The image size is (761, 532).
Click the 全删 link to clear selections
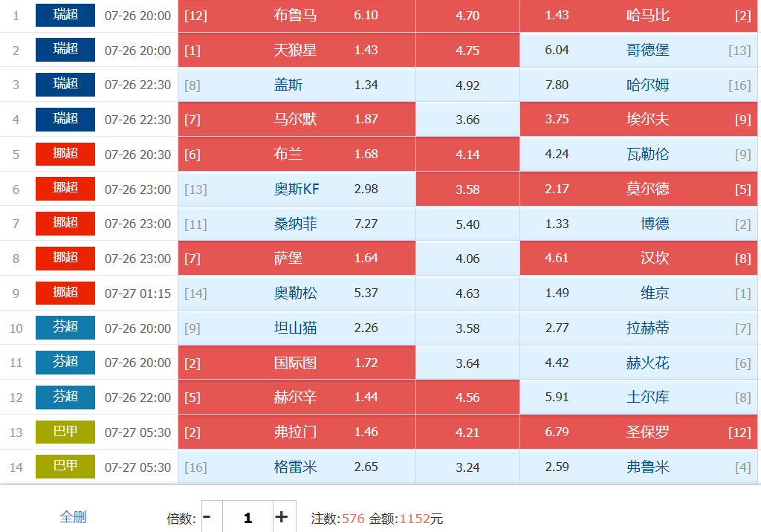(x=73, y=517)
